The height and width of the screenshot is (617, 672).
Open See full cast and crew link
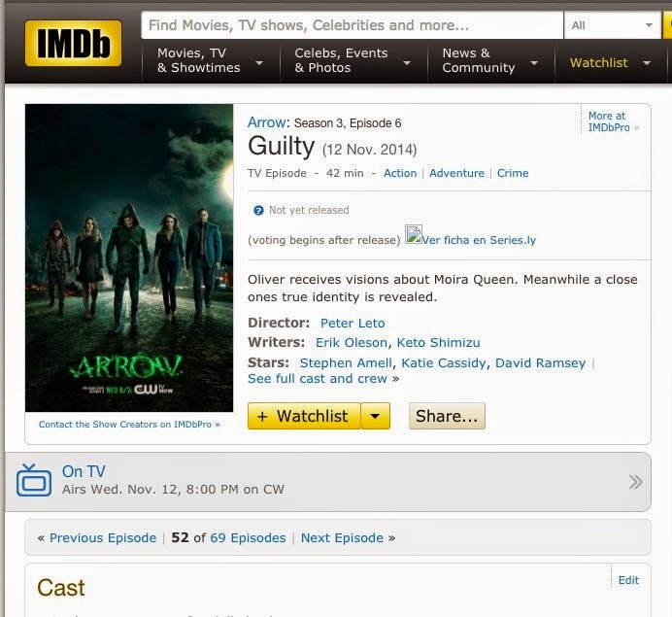[318, 379]
